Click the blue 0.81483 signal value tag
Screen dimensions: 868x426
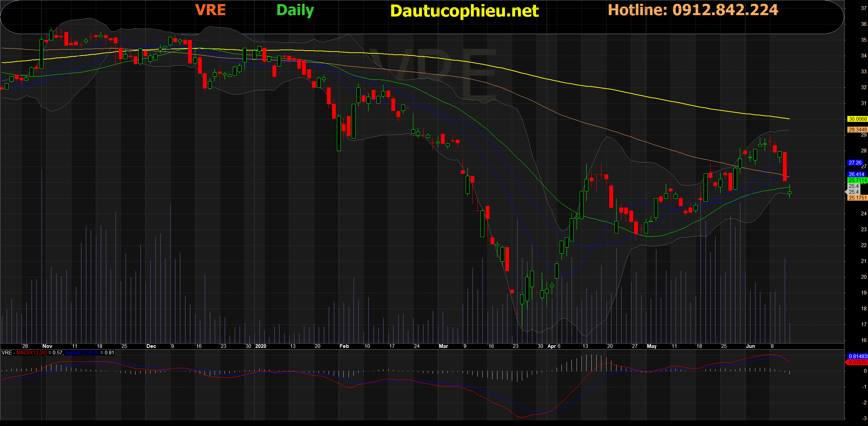point(857,356)
